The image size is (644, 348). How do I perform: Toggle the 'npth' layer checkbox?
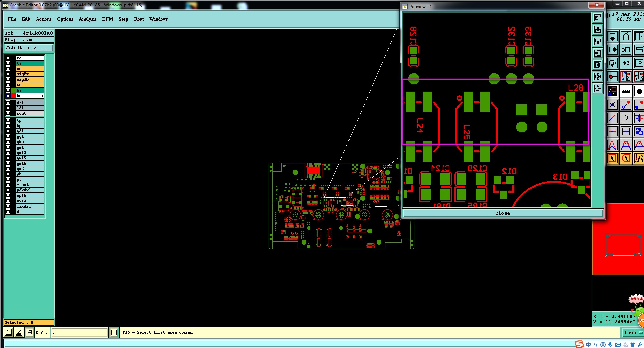pos(8,195)
